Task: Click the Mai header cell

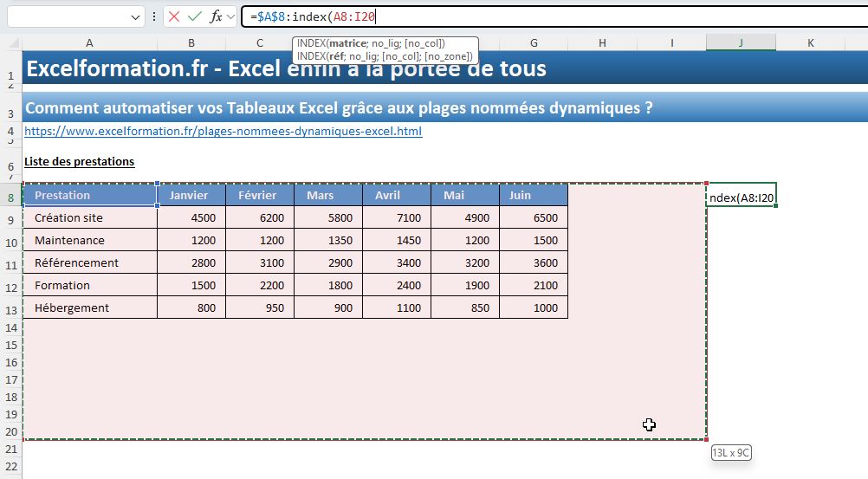Action: 465,195
